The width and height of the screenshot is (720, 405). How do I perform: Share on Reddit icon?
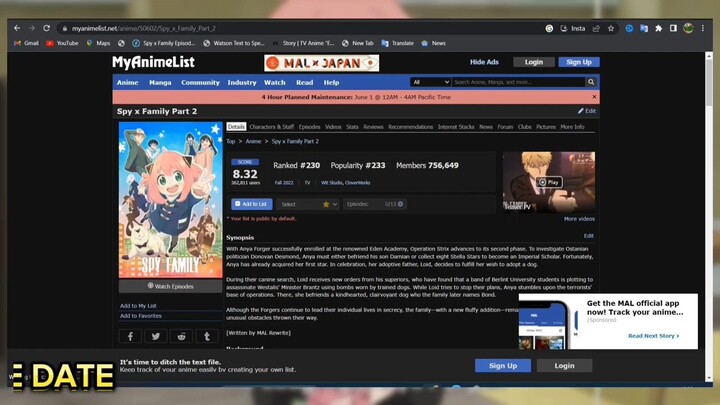(x=181, y=337)
